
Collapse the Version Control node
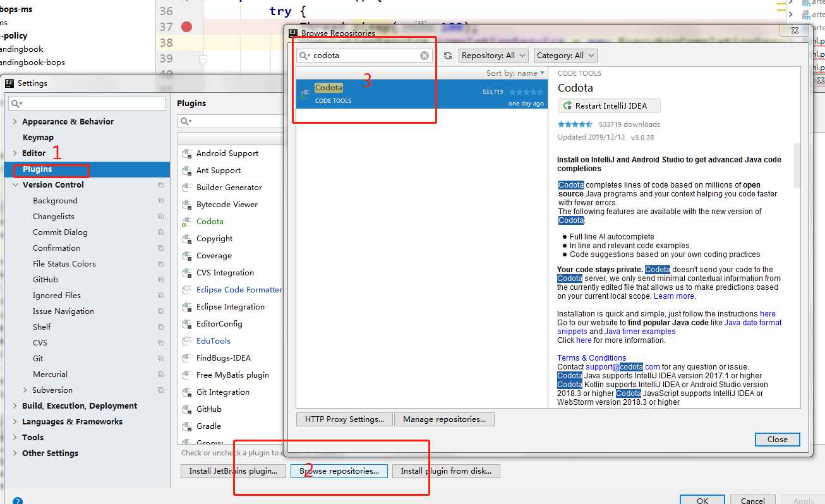(15, 185)
